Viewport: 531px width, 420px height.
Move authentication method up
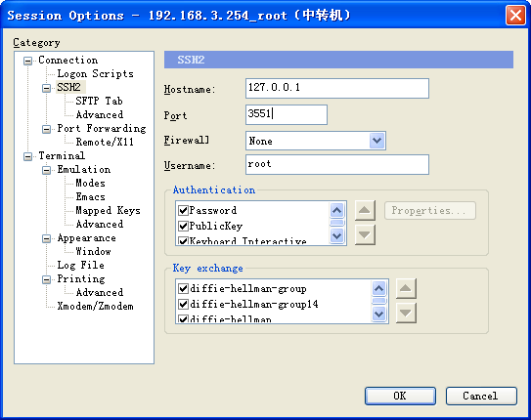[365, 210]
